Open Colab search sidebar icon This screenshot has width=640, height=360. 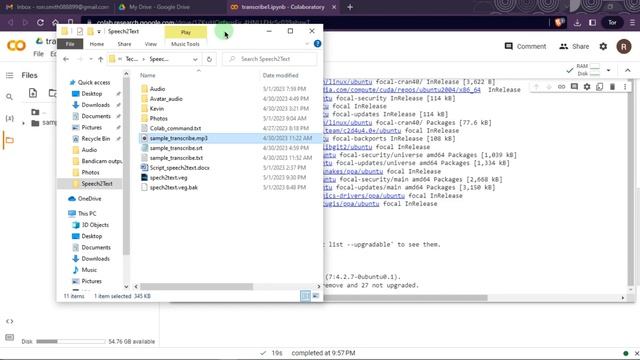9,97
